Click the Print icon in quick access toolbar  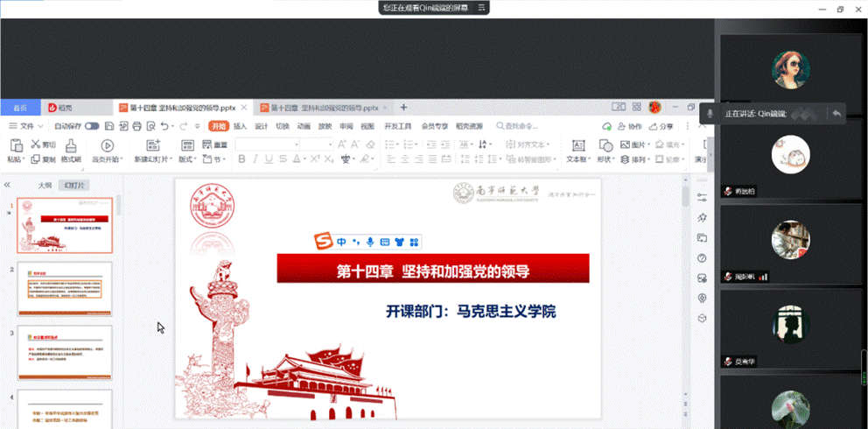click(136, 126)
